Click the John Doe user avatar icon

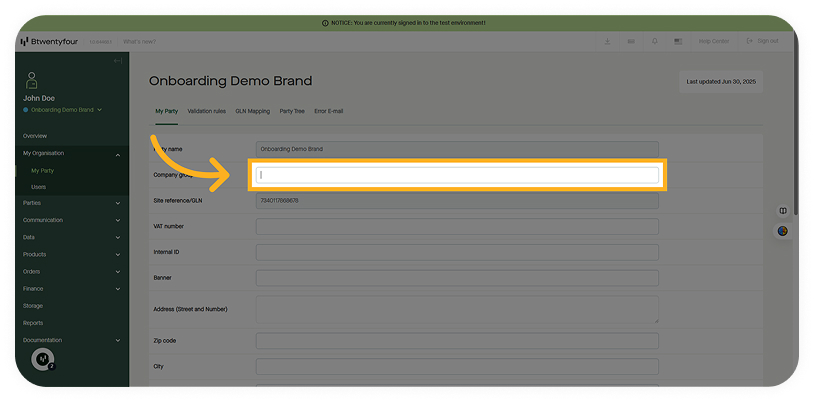(x=32, y=80)
